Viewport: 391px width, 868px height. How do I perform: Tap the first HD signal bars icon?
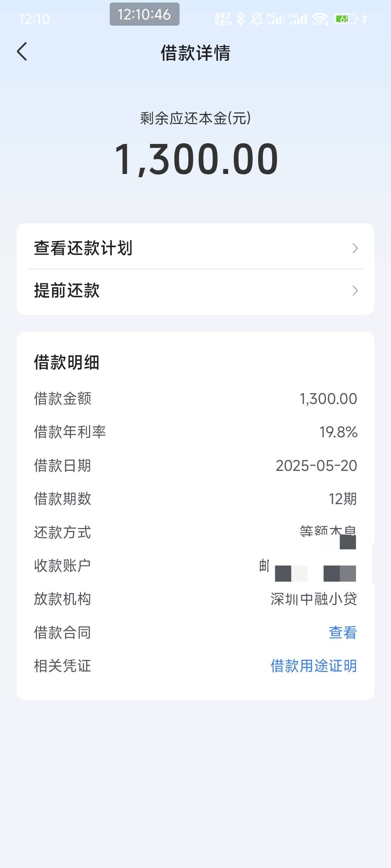coord(276,19)
